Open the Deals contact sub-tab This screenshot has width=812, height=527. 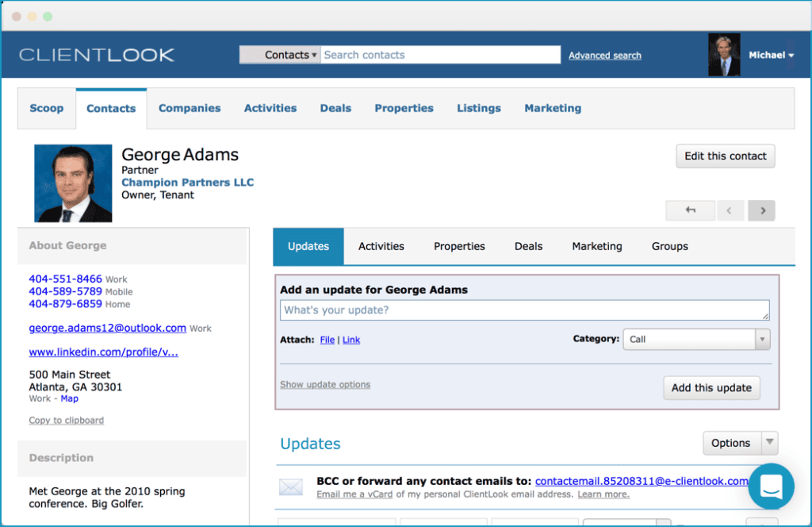coord(529,247)
